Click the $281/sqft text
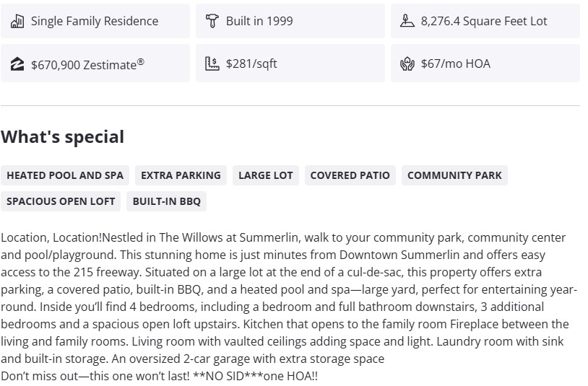 pos(251,63)
